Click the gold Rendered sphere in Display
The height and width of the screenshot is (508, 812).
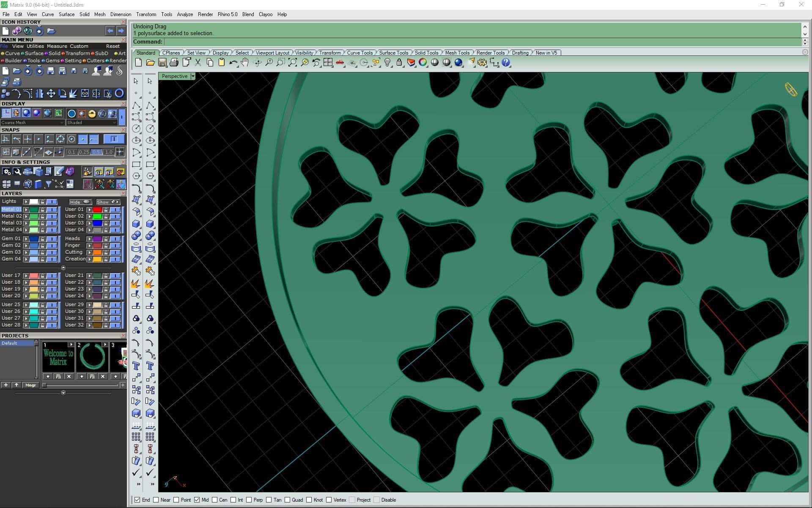point(92,113)
